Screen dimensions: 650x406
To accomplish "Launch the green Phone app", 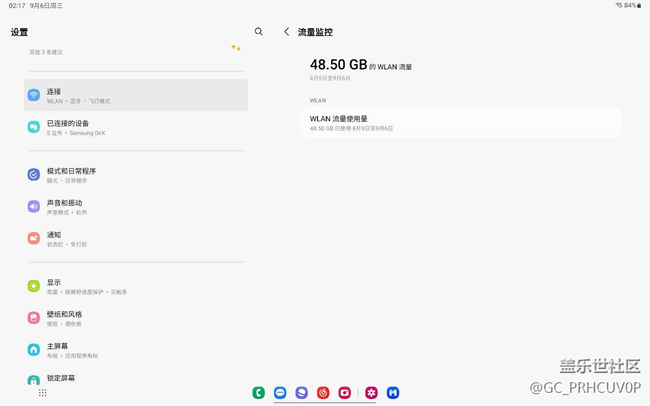I will pyautogui.click(x=258, y=393).
